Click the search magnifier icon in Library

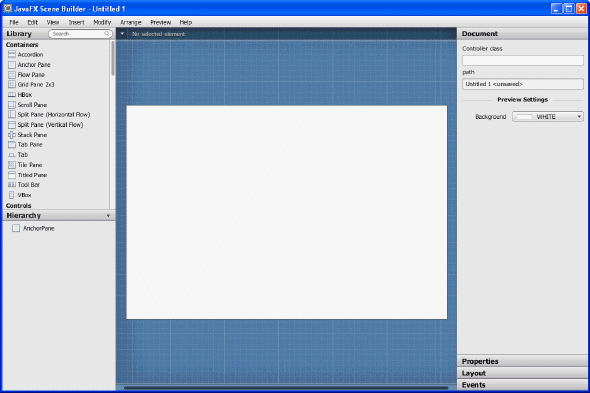(x=107, y=34)
